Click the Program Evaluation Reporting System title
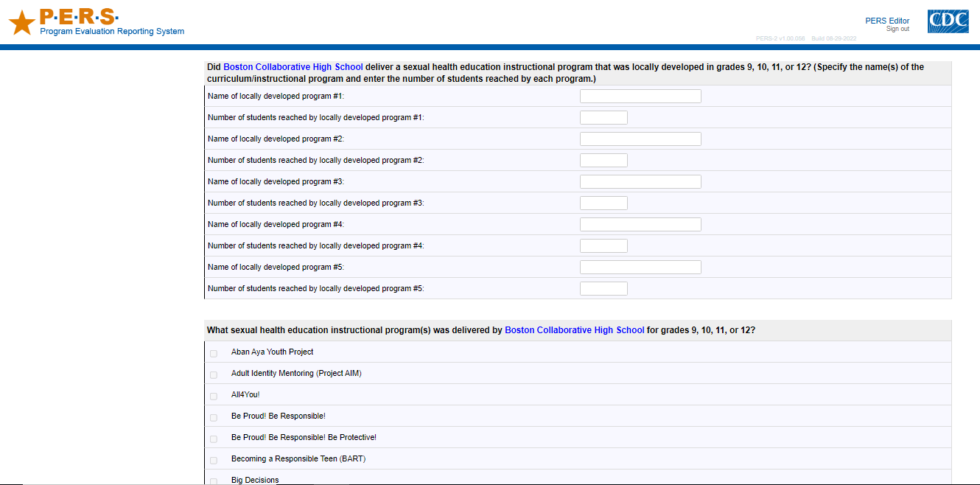The width and height of the screenshot is (980, 485). (112, 32)
